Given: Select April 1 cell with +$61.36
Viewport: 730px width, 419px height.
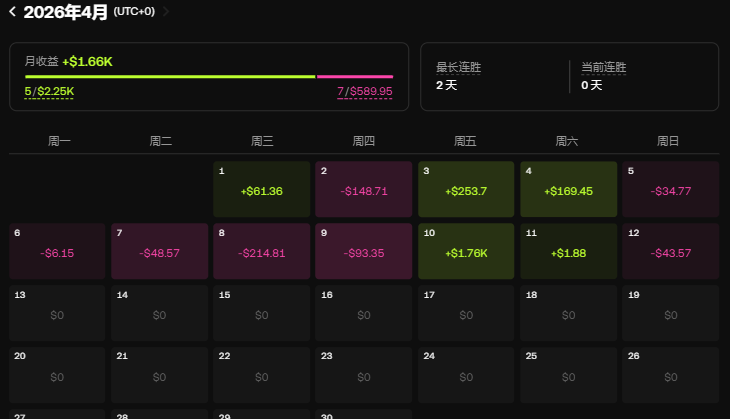Looking at the screenshot, I should 262,189.
